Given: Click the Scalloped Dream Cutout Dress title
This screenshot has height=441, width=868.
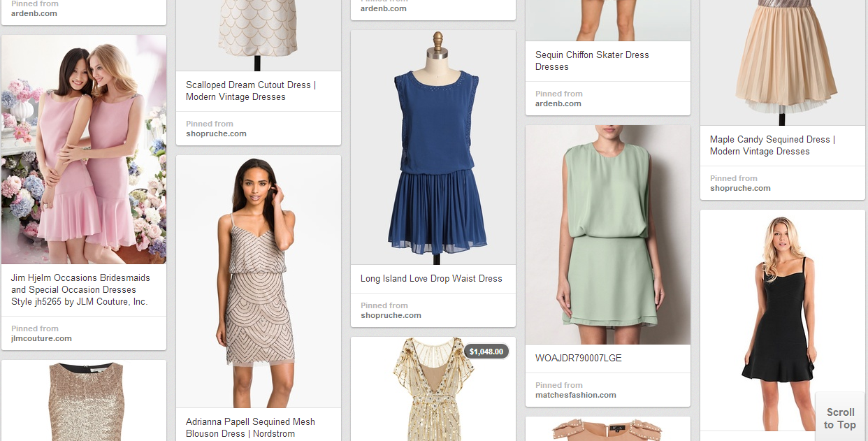Looking at the screenshot, I should (x=250, y=91).
